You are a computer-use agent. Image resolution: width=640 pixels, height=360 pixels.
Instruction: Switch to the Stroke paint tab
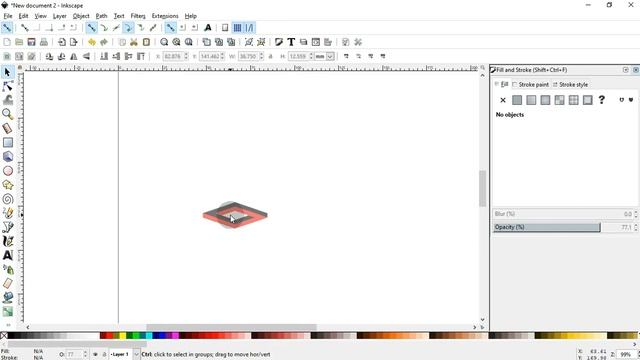pyautogui.click(x=531, y=84)
